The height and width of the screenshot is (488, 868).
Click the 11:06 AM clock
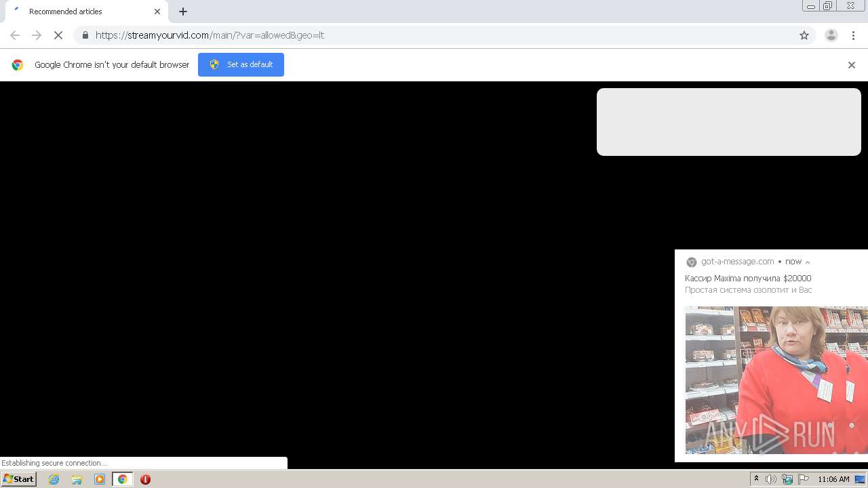coord(833,479)
